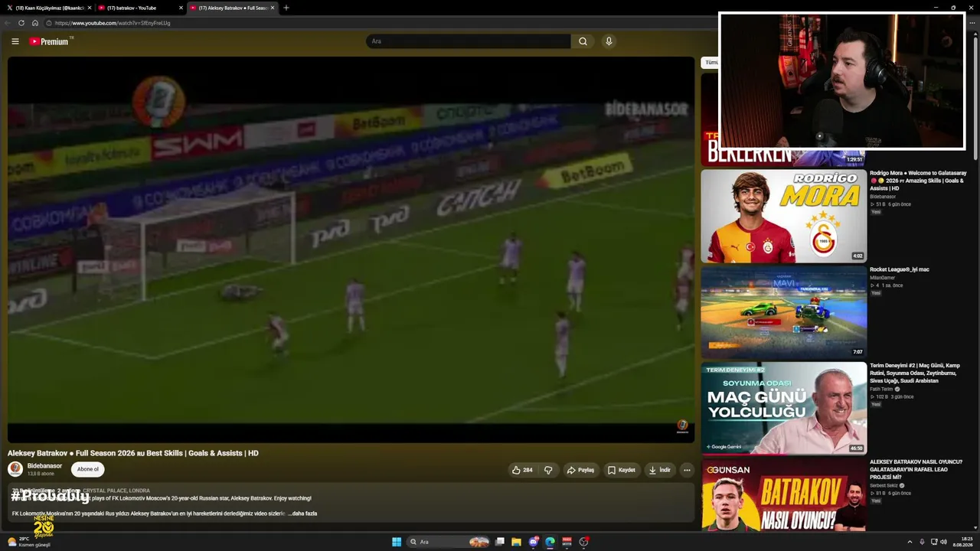Open the MilanGamer channel name

(881, 278)
